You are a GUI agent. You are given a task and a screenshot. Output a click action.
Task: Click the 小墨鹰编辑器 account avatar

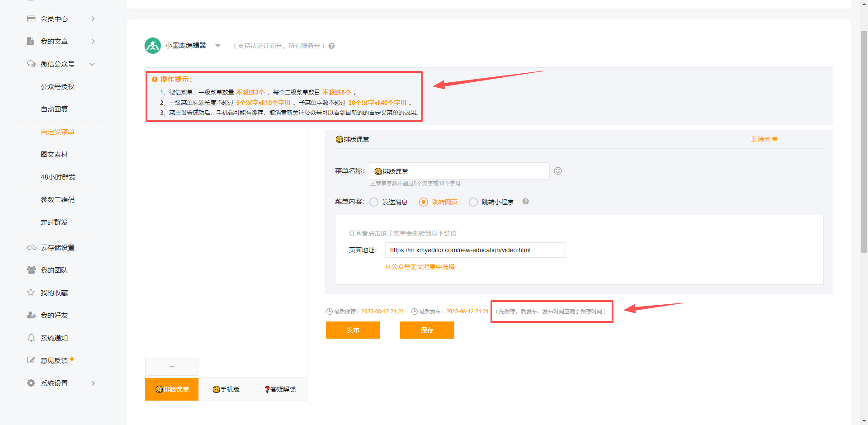pos(153,46)
